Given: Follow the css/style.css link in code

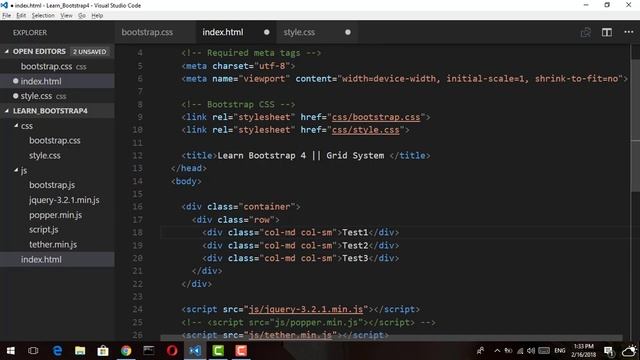Looking at the screenshot, I should [x=366, y=130].
